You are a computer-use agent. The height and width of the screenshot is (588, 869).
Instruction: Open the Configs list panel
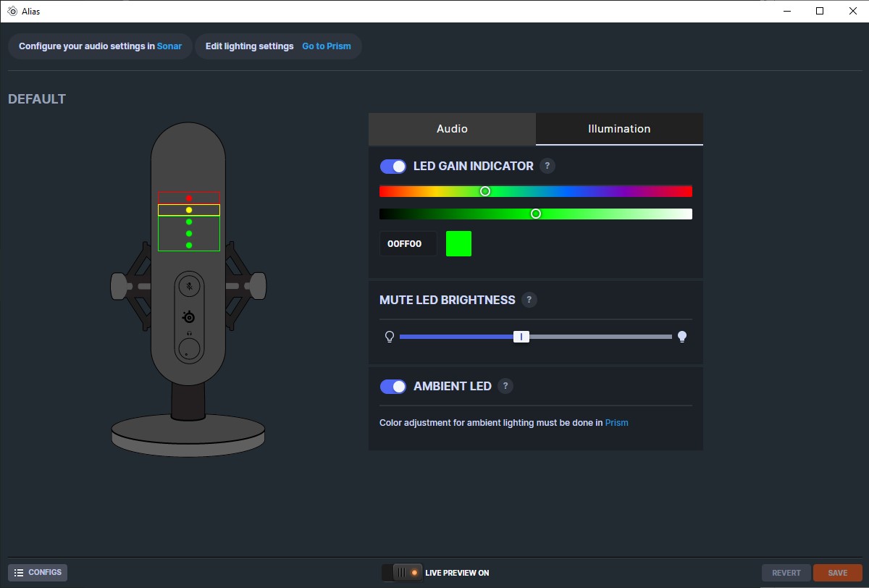pyautogui.click(x=38, y=572)
